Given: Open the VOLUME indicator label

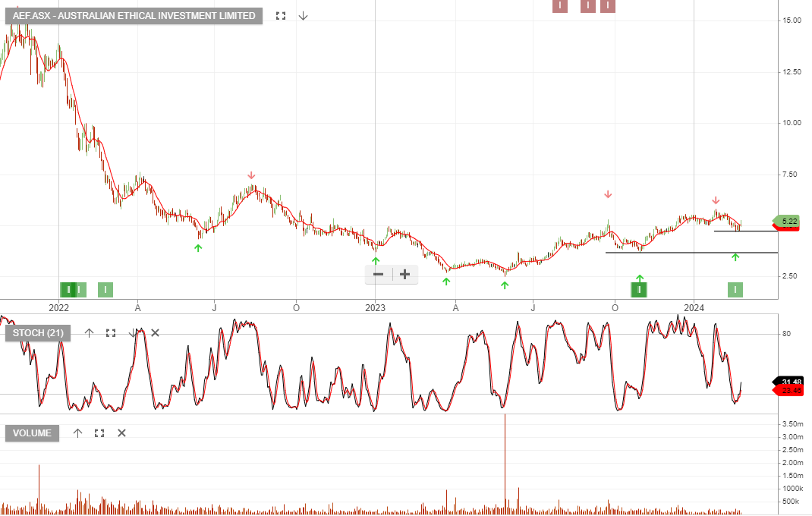Looking at the screenshot, I should (x=31, y=433).
